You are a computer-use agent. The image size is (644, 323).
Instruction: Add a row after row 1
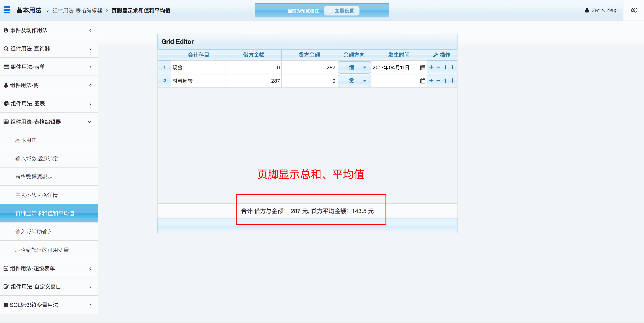point(431,67)
